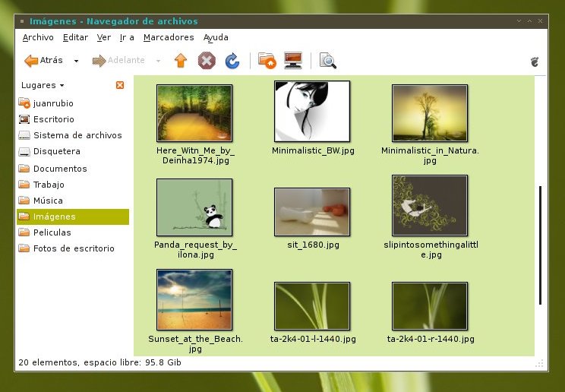The height and width of the screenshot is (392, 565).
Task: Select the ta-2k4-01-r-1440.jpg thumbnail
Action: click(430, 306)
